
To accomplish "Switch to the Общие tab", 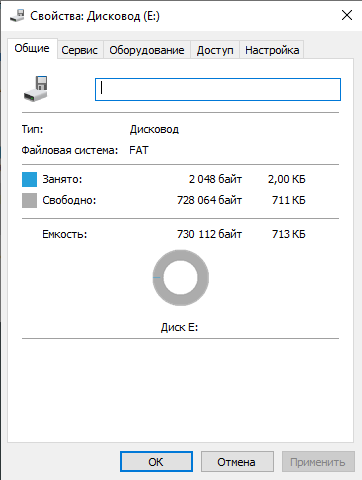I will click(x=32, y=48).
